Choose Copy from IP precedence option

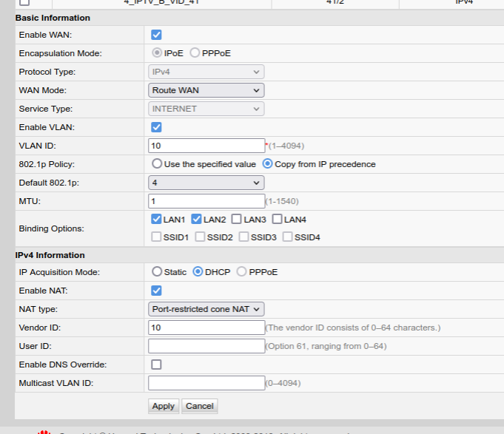pos(268,164)
